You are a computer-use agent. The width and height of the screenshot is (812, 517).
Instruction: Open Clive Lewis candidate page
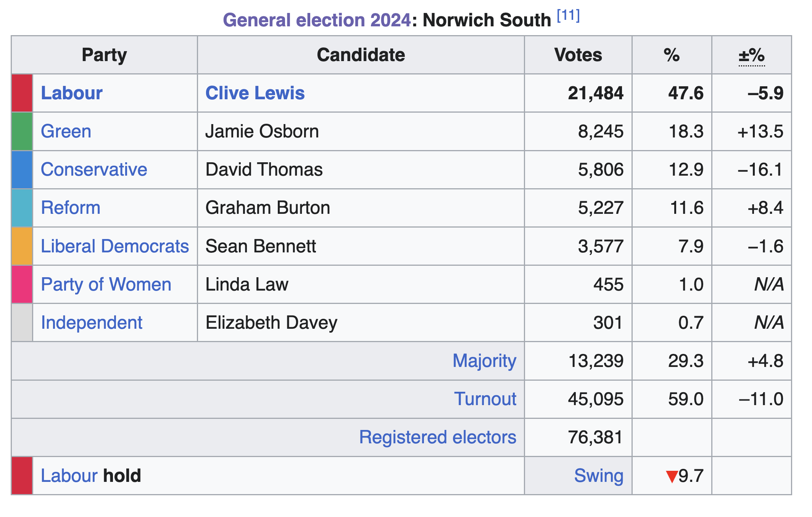coord(255,93)
